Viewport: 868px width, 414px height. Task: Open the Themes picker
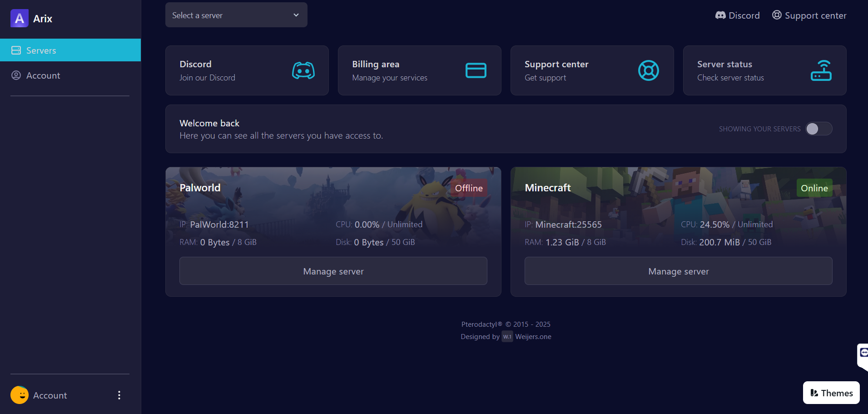(831, 393)
